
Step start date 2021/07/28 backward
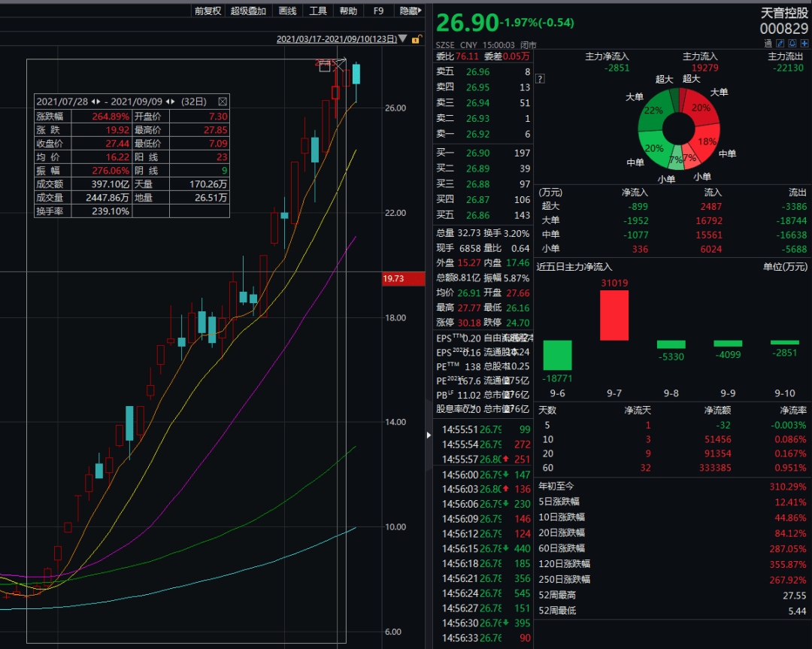[x=93, y=102]
